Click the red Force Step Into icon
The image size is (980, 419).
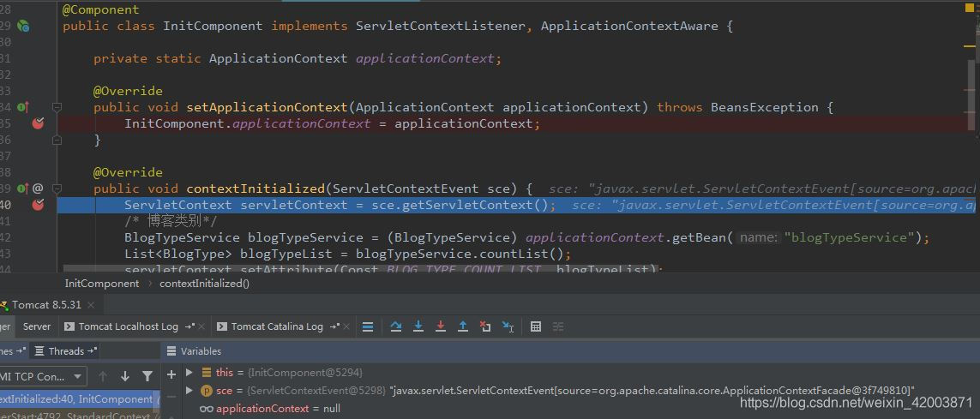(x=441, y=326)
